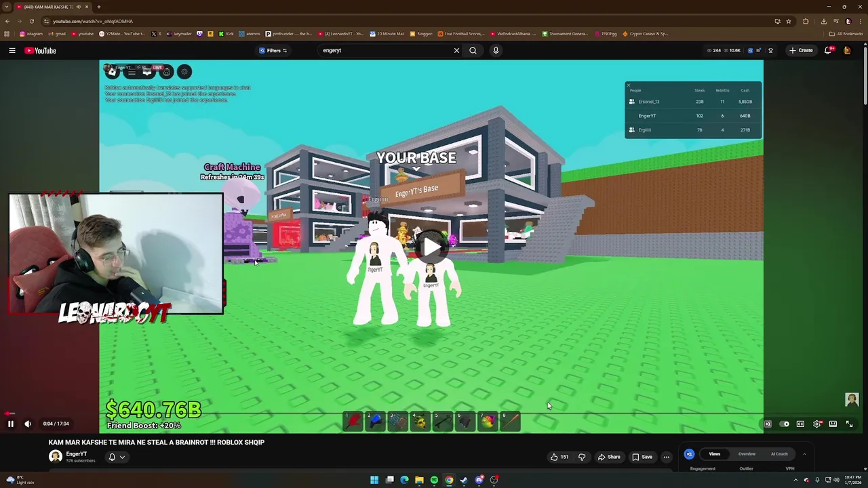Enter fullscreen mode
868x488 pixels.
(x=849, y=424)
